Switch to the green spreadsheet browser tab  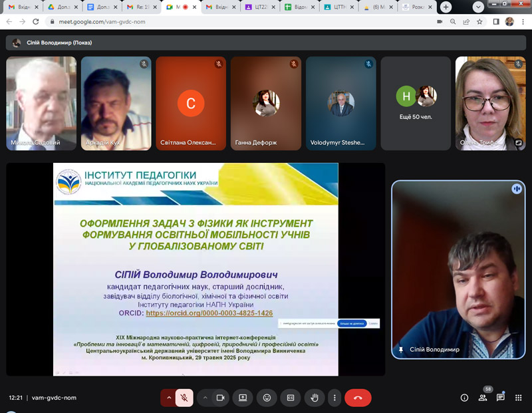tap(299, 7)
